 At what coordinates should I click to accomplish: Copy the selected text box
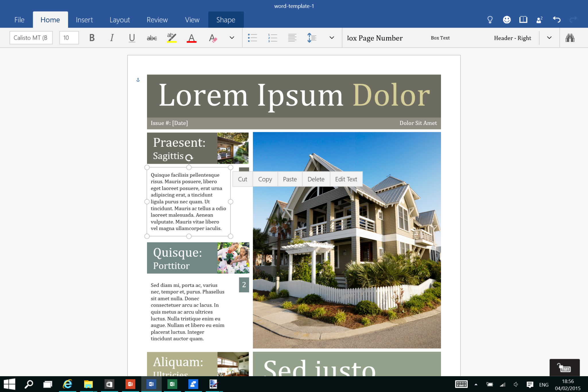265,179
